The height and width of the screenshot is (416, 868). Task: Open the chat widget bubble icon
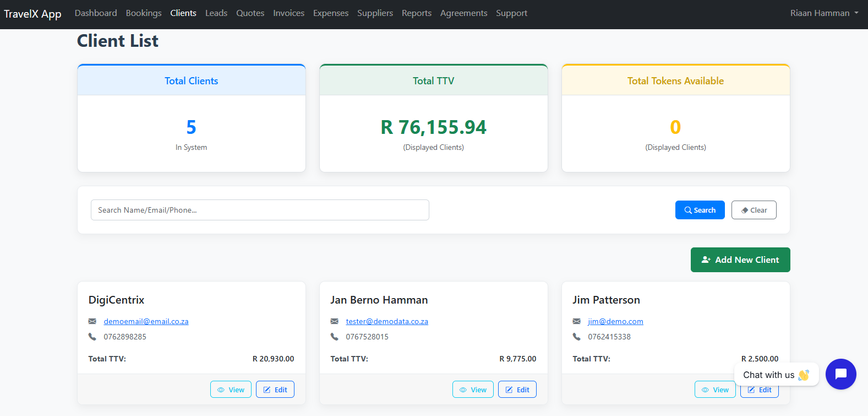(x=840, y=374)
